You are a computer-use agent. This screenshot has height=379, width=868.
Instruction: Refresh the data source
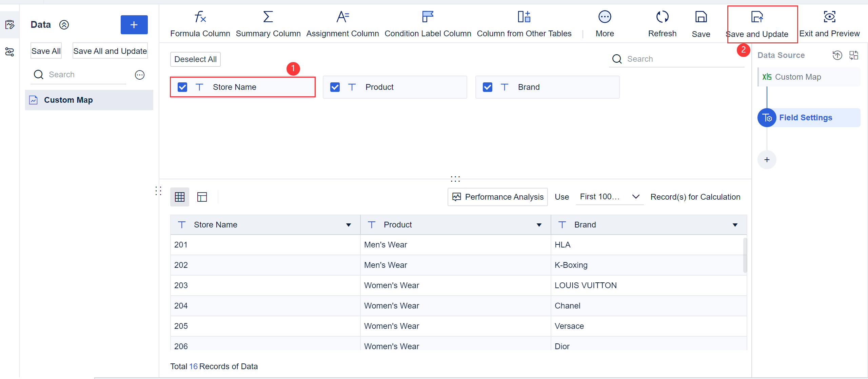pyautogui.click(x=662, y=24)
